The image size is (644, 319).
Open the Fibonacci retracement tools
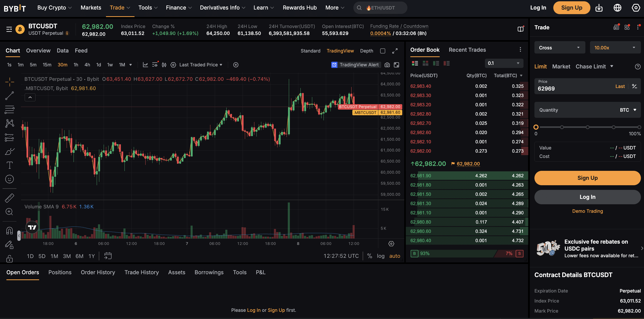10,110
